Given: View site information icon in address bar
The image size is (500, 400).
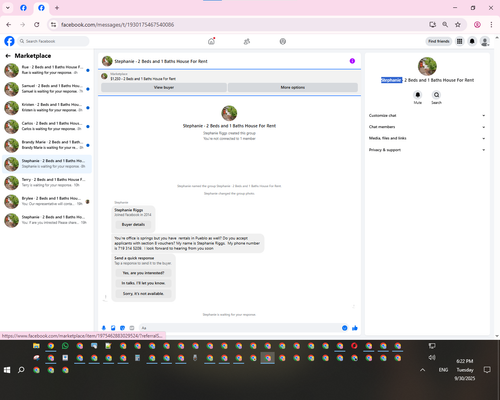Looking at the screenshot, I should point(53,25).
